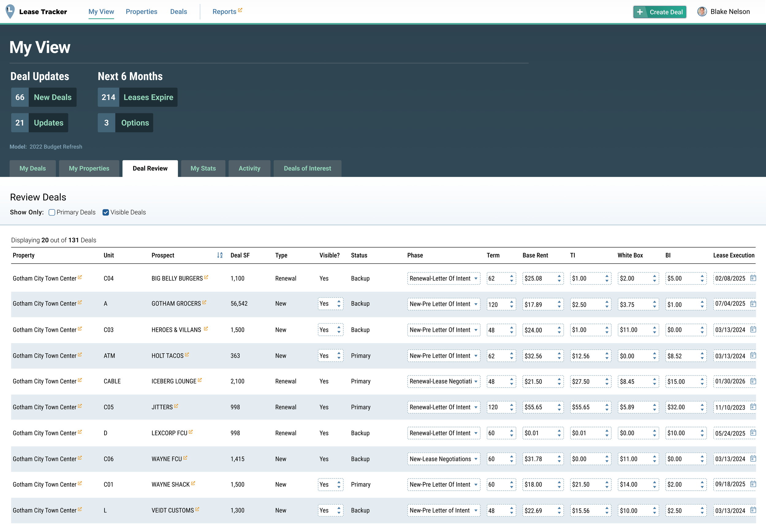Click the Create Deal button
Viewport: 766px width, 532px height.
tap(659, 12)
